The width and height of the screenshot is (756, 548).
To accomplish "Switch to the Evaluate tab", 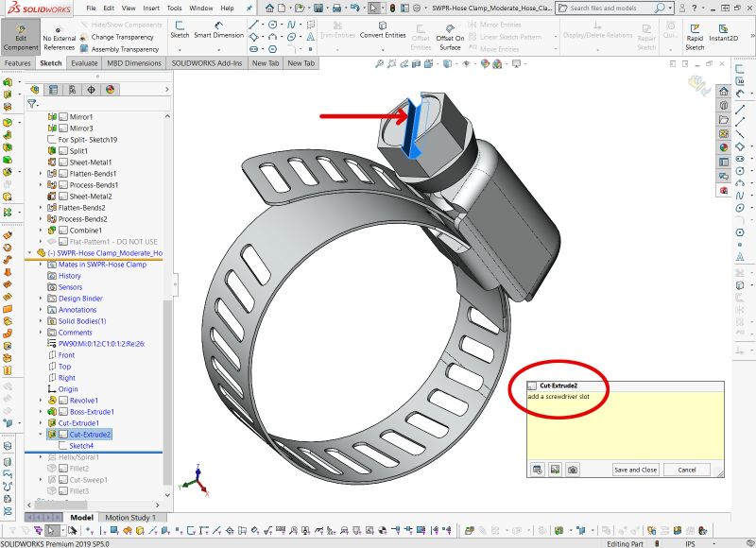I will [x=84, y=63].
